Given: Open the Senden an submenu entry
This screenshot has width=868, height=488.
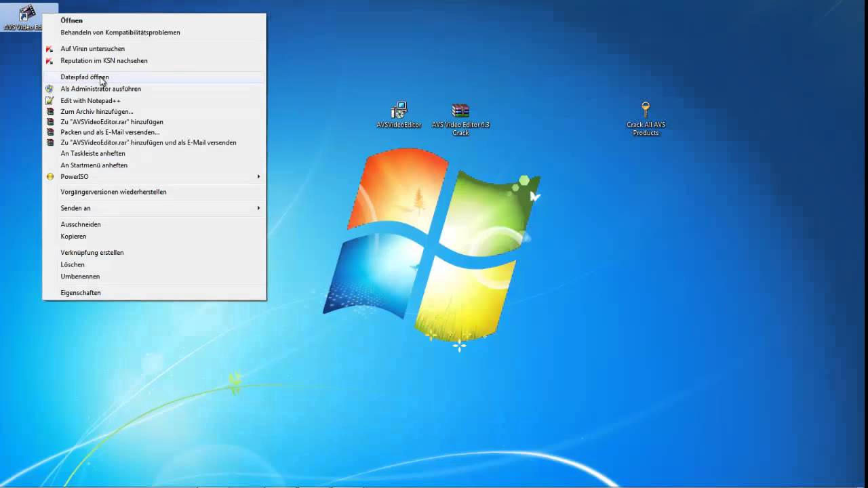Looking at the screenshot, I should point(154,208).
